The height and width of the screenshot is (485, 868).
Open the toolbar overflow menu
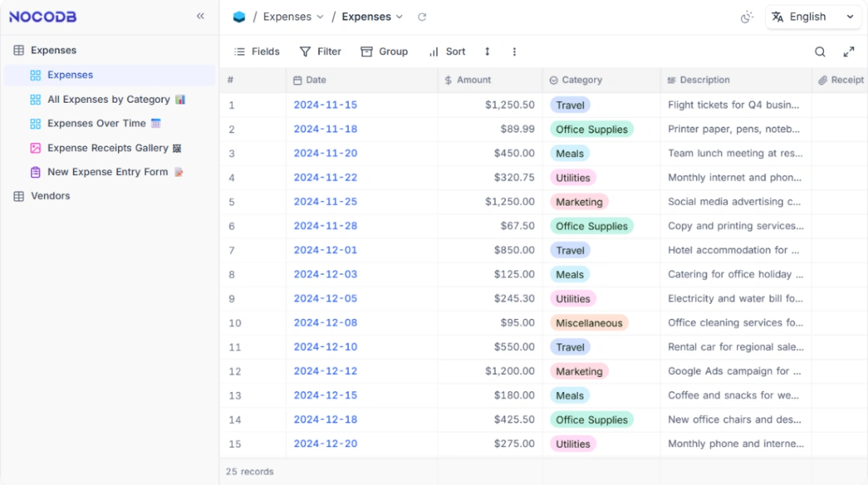pos(515,52)
